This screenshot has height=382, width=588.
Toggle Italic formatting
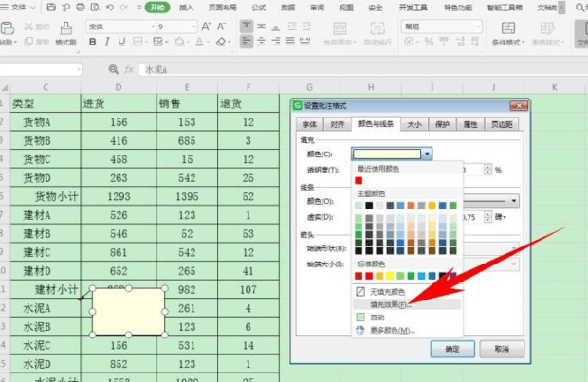tap(107, 42)
